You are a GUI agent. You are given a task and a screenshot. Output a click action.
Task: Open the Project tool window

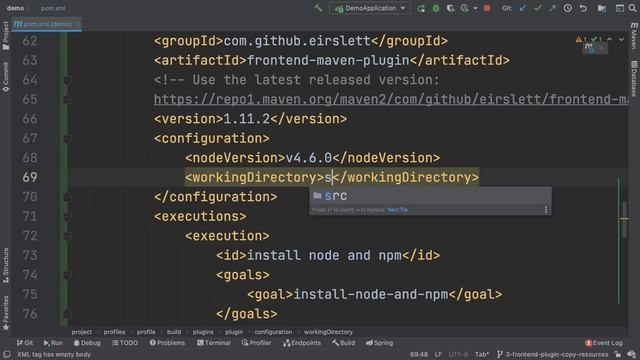[6, 36]
